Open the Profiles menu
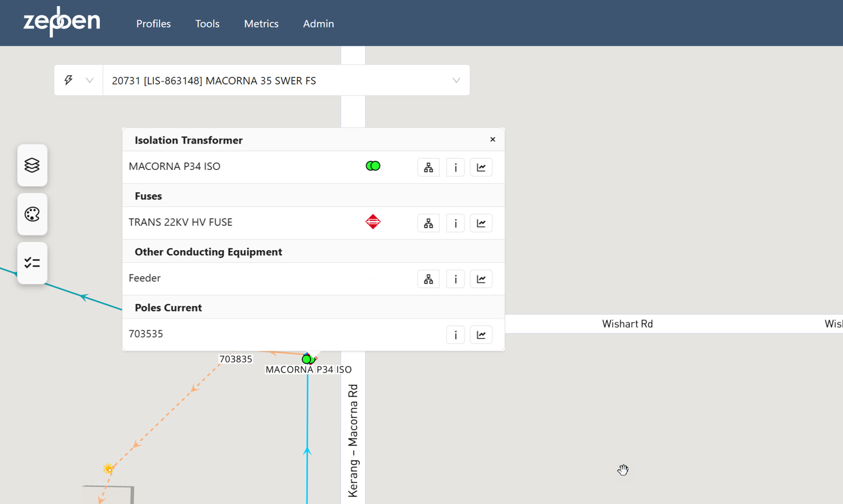Viewport: 843px width, 504px height. (153, 24)
